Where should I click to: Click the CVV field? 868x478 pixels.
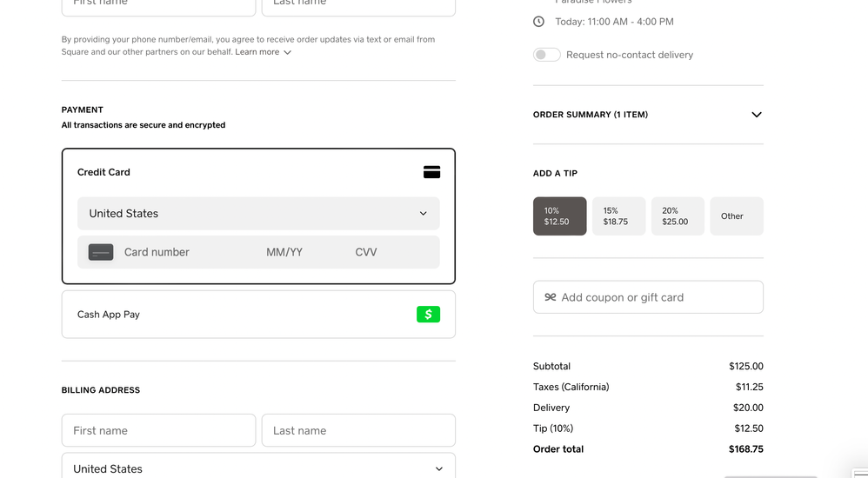366,252
